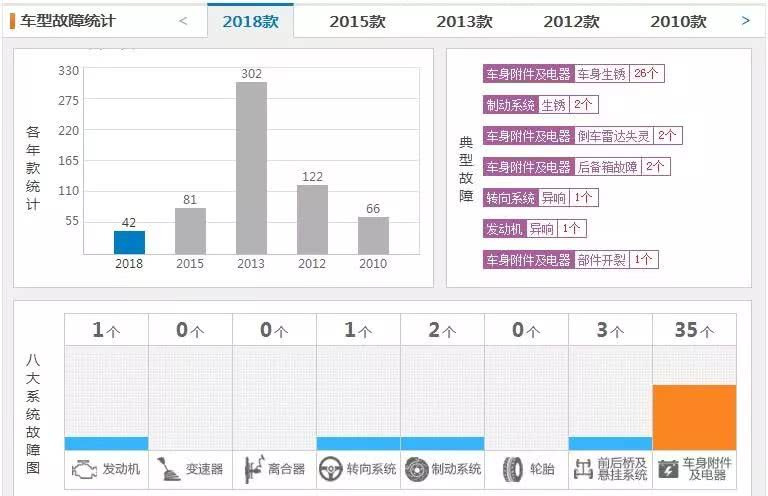Open the 倒车雷达失灵 fault link
The width and height of the screenshot is (768, 496).
coord(614,136)
